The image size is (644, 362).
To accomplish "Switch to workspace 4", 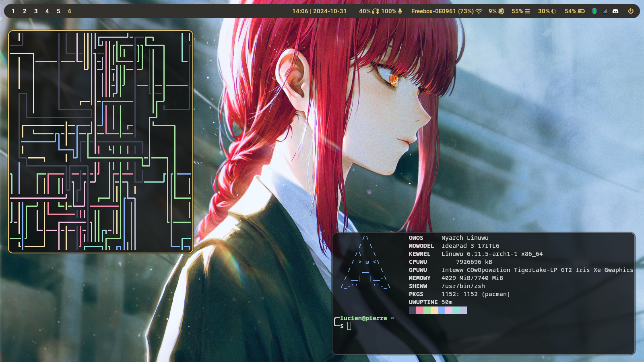I will [x=47, y=11].
